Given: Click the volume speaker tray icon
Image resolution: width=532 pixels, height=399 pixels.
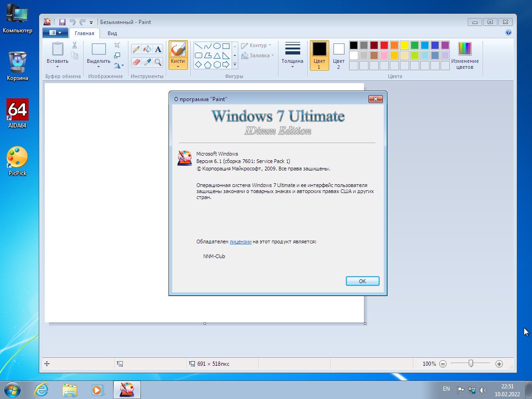Looking at the screenshot, I should pyautogui.click(x=483, y=390).
